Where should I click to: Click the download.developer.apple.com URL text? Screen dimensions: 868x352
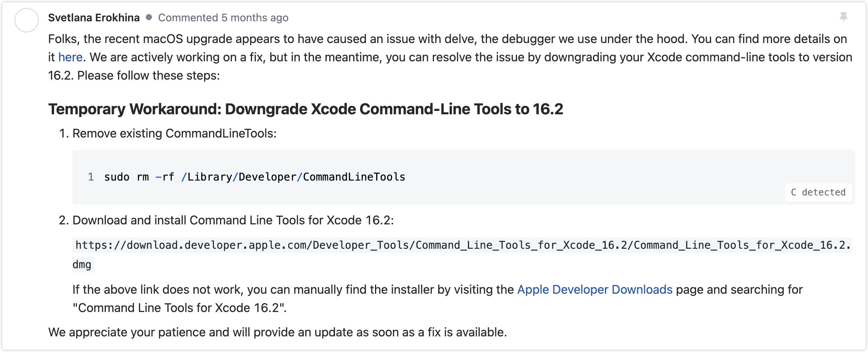pos(462,245)
